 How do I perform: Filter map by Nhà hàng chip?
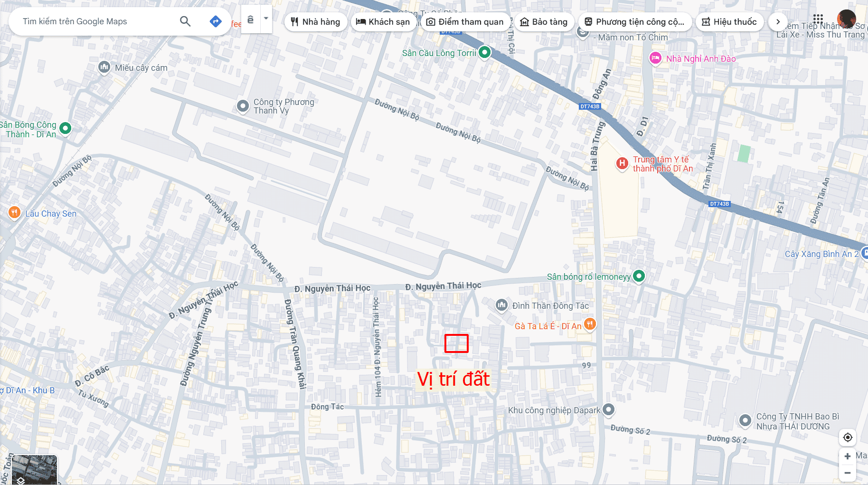pyautogui.click(x=315, y=22)
